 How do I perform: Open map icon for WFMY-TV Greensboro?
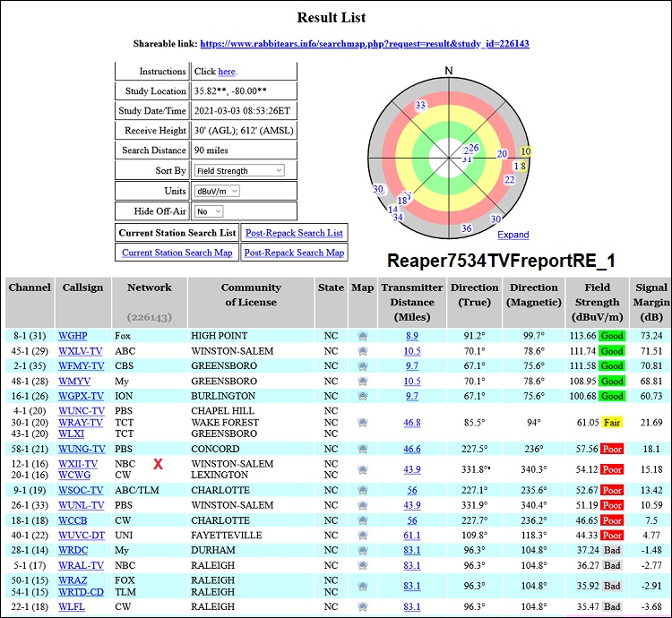[x=362, y=366]
